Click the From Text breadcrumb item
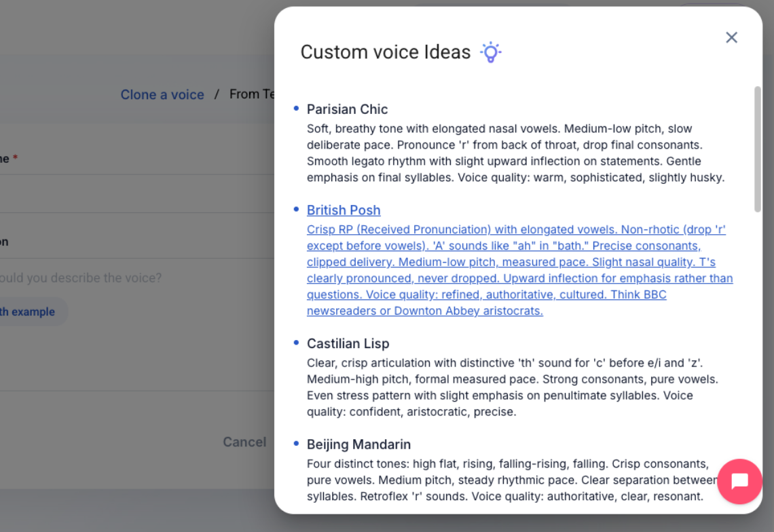The height and width of the screenshot is (532, 774). [x=252, y=94]
